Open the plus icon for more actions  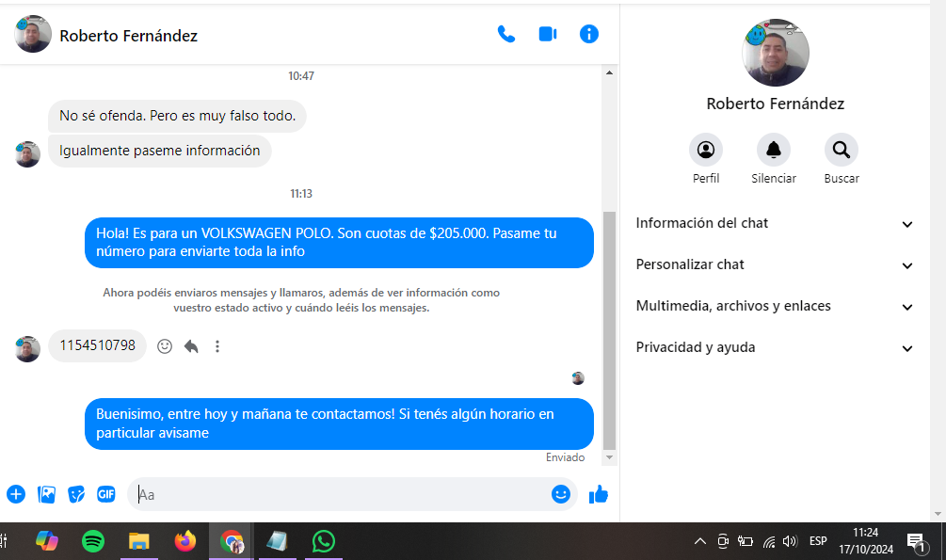pyautogui.click(x=16, y=494)
